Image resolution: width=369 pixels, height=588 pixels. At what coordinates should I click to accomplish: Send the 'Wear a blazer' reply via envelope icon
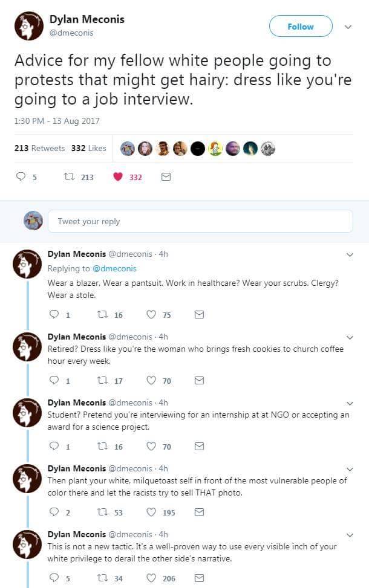click(x=198, y=315)
